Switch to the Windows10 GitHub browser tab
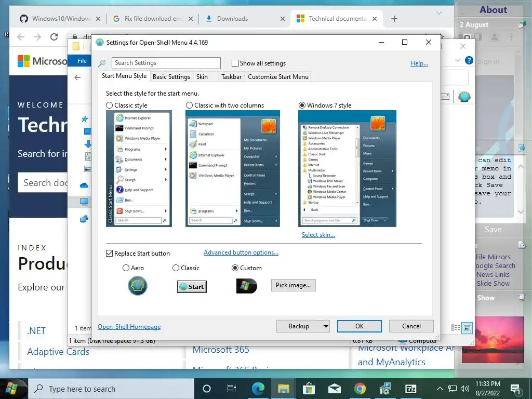Viewport: 532px width, 399px height. [61, 19]
